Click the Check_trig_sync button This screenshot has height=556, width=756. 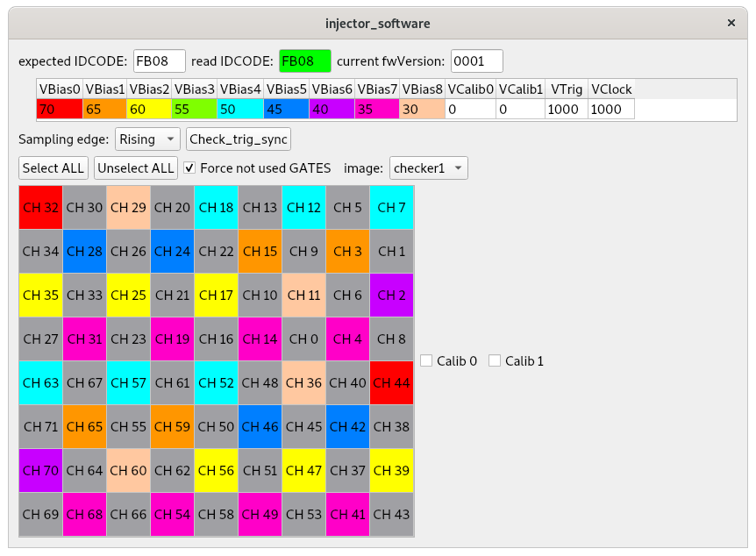[239, 139]
